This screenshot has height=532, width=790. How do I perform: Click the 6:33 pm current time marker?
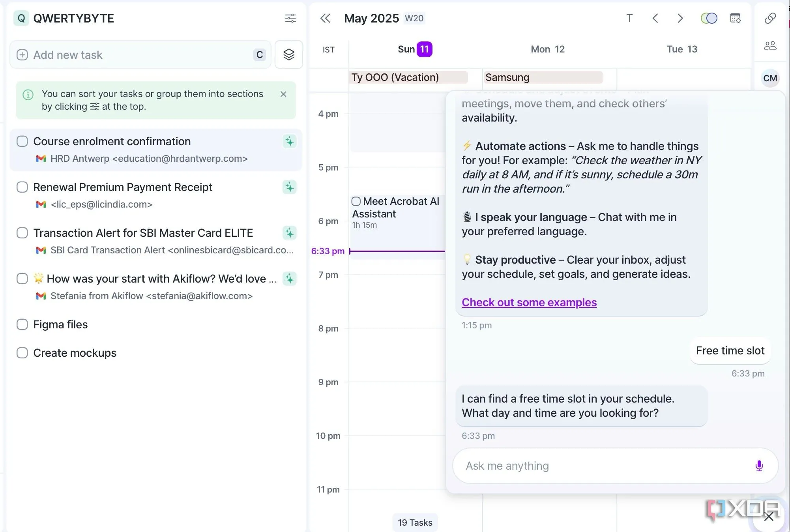[328, 251]
